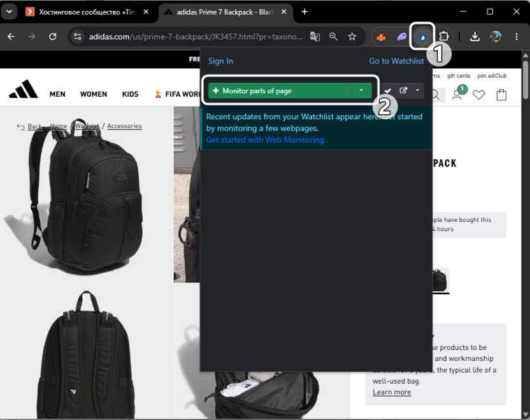Open the wishlist heart icon
Screen dimensions: 530x420
coord(478,95)
